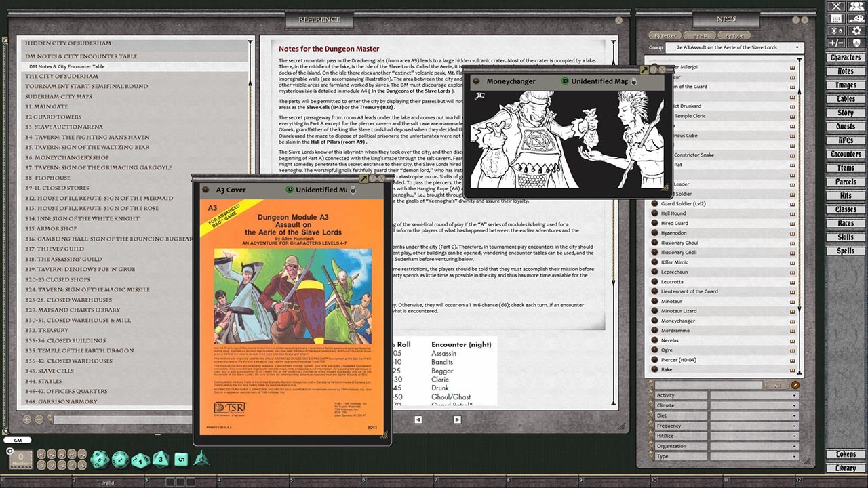Viewport: 868px width, 488px height.
Task: Open the dice color palette icon
Action: point(856,18)
